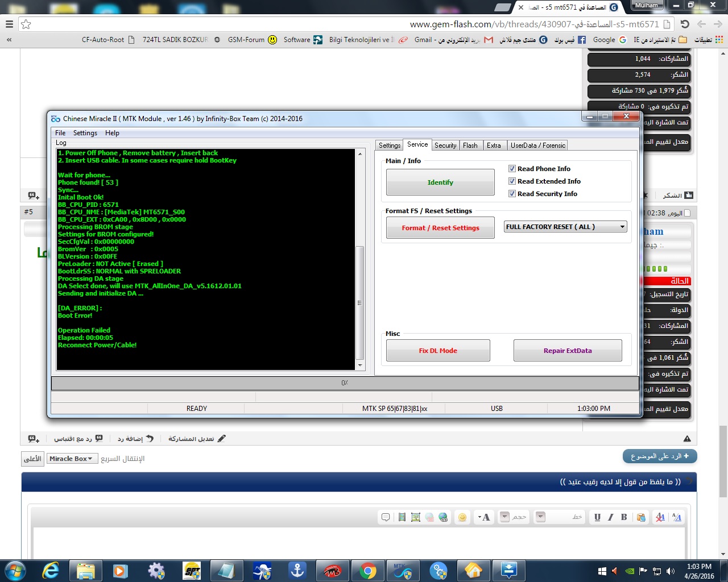Toggle the Read Security Info checkbox
This screenshot has height=582, width=728.
pyautogui.click(x=512, y=194)
